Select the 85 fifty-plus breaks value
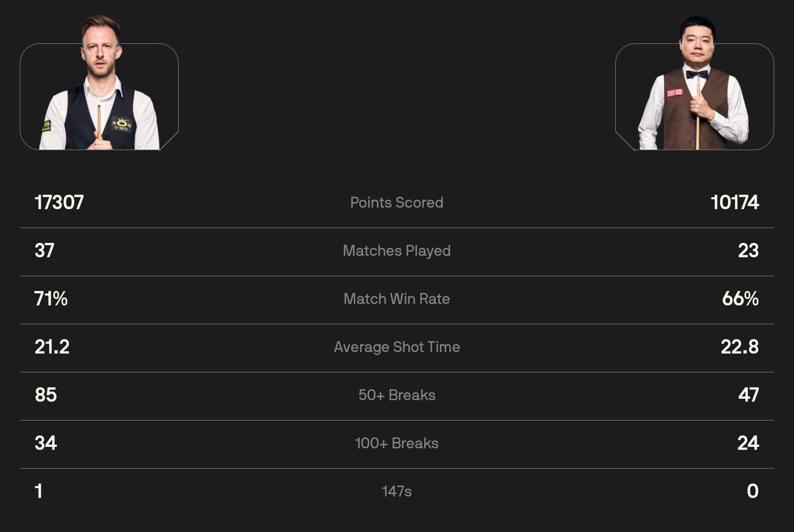The width and height of the screenshot is (794, 532). (46, 395)
